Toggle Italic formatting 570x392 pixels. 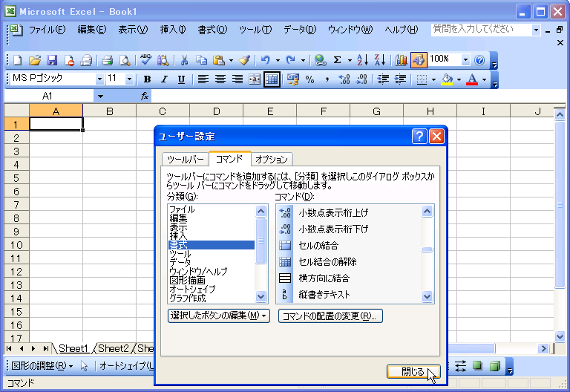pyautogui.click(x=164, y=79)
